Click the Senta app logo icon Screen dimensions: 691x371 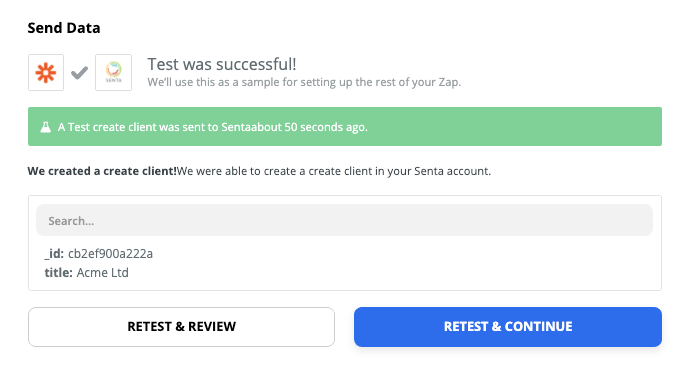pos(113,73)
